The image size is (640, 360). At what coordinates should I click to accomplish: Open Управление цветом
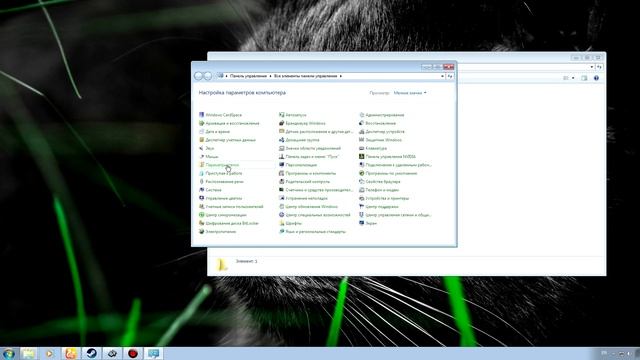(x=220, y=198)
